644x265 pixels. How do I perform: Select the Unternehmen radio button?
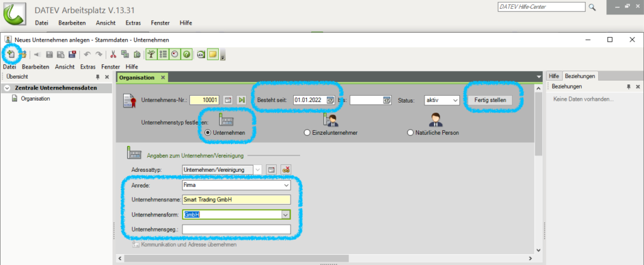tap(208, 133)
